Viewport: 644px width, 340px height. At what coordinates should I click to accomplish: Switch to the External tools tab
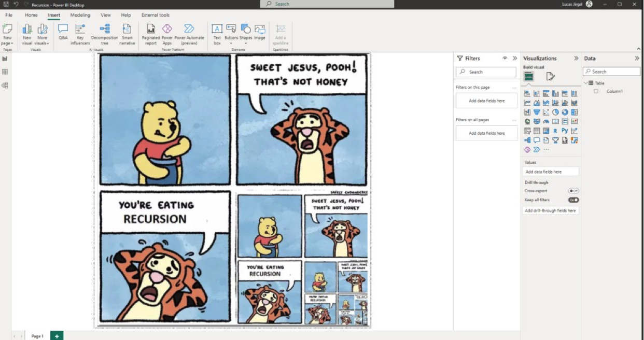click(155, 15)
